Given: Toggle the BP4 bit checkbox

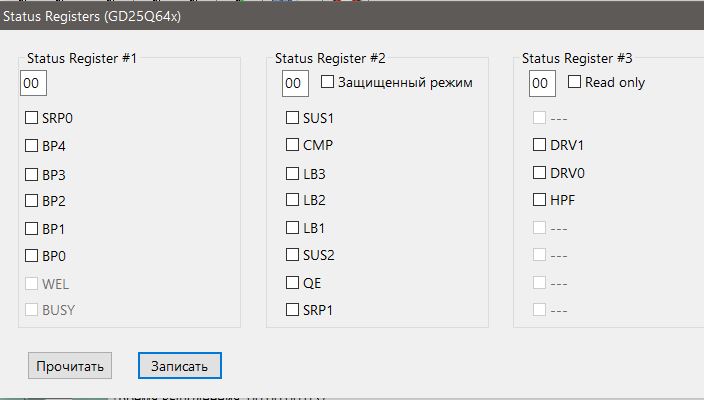Looking at the screenshot, I should click(x=33, y=146).
